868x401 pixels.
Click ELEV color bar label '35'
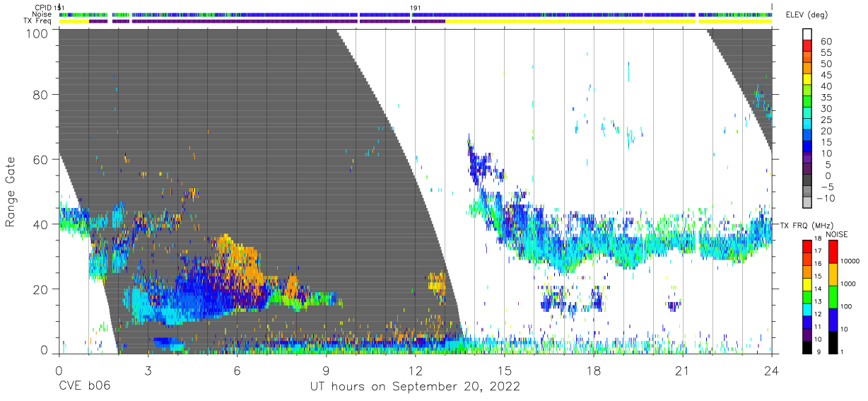[825, 98]
